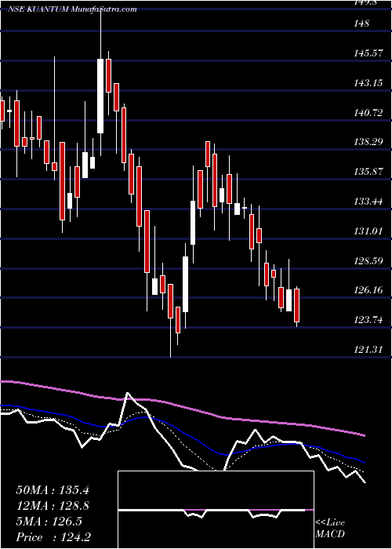
Task: Click the Price : 124.2 value
Action: click(x=53, y=537)
